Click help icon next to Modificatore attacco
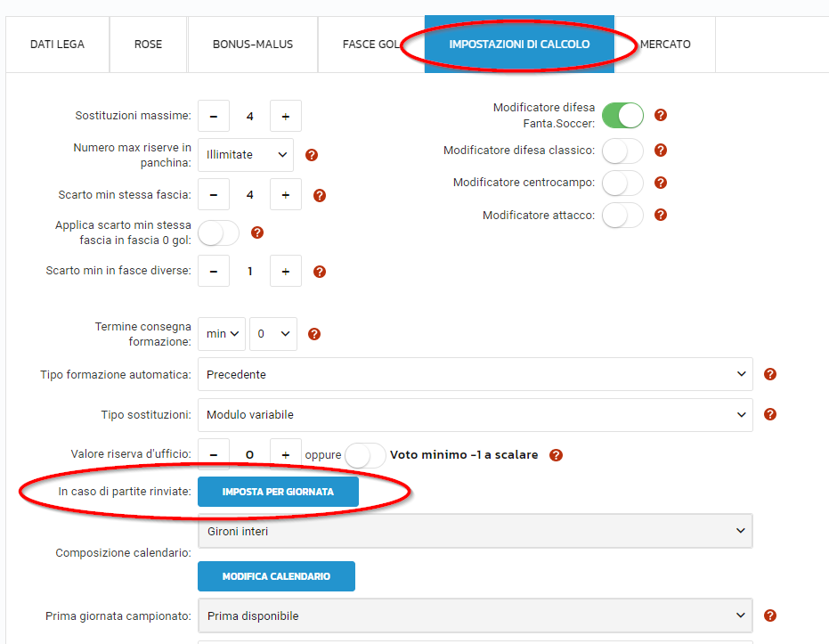The image size is (829, 644). click(x=661, y=215)
